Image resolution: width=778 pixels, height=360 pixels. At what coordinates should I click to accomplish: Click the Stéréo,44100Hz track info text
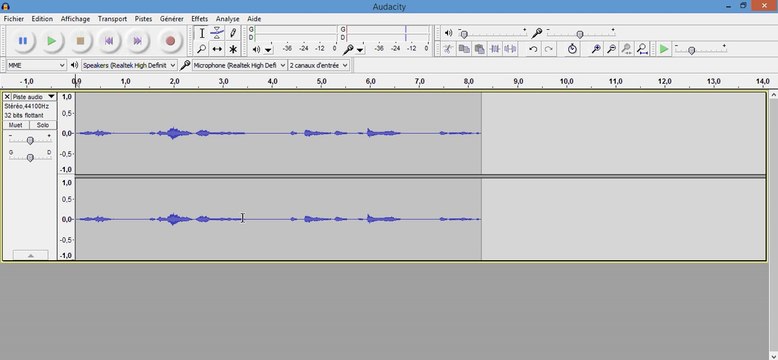[x=27, y=107]
